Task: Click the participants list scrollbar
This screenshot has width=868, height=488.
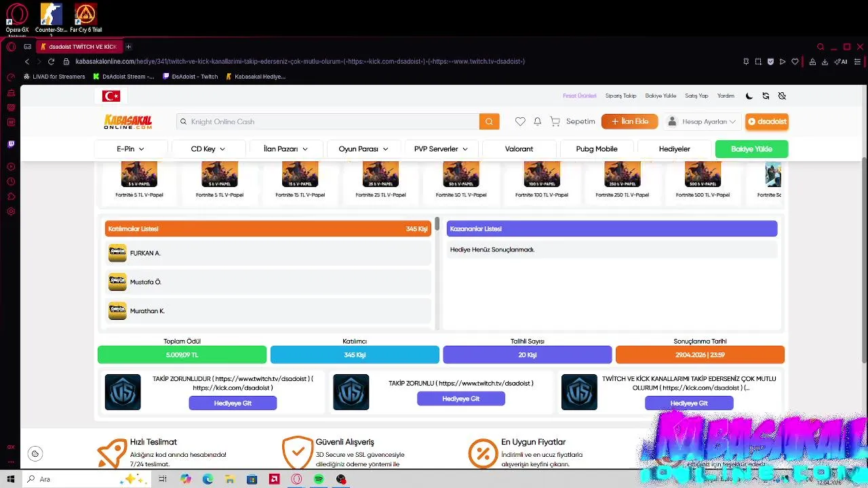Action: click(437, 224)
